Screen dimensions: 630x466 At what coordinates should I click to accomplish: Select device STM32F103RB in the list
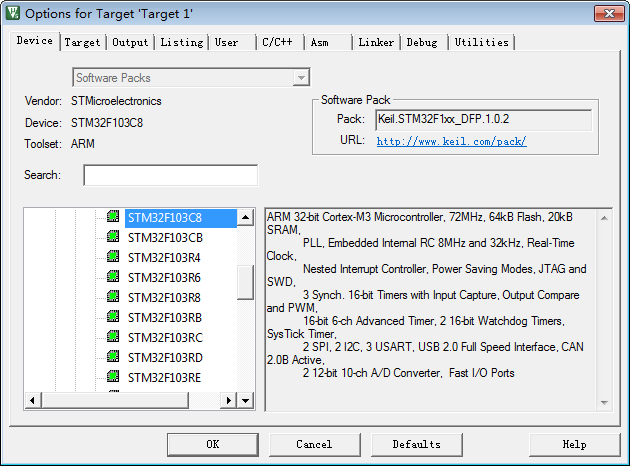click(165, 318)
